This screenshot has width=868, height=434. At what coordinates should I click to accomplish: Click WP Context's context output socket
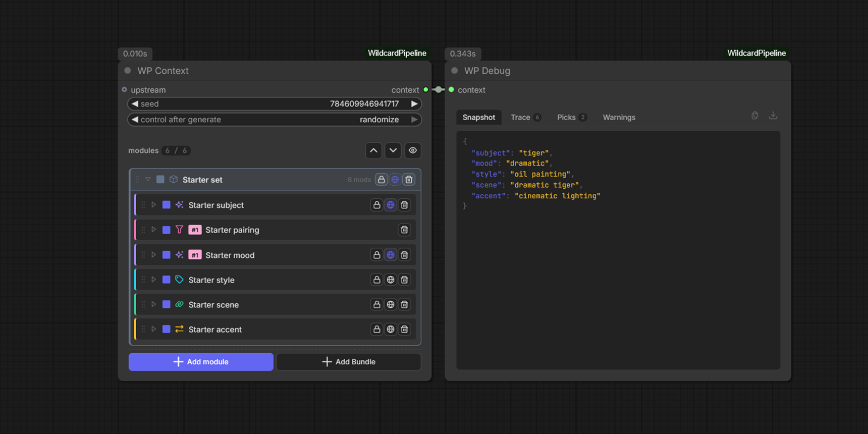(x=426, y=90)
